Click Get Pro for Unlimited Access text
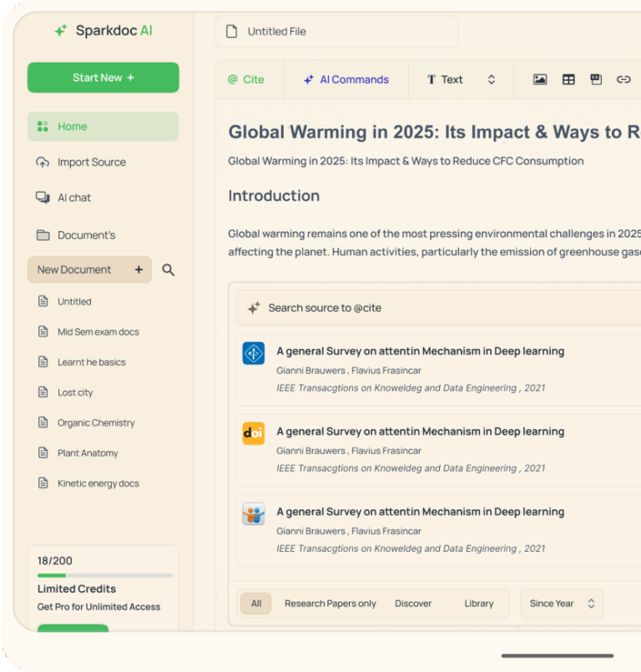The height and width of the screenshot is (672, 641). [x=98, y=607]
